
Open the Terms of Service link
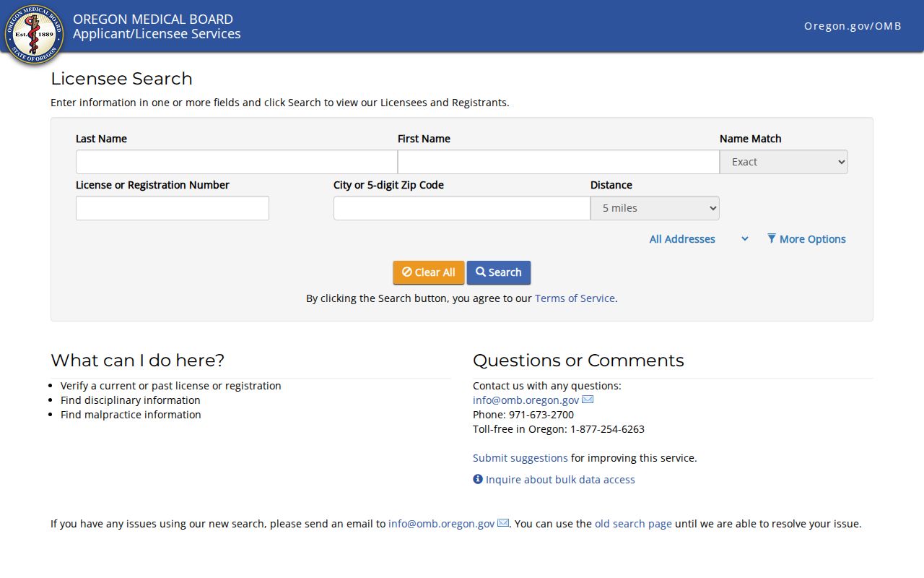575,298
